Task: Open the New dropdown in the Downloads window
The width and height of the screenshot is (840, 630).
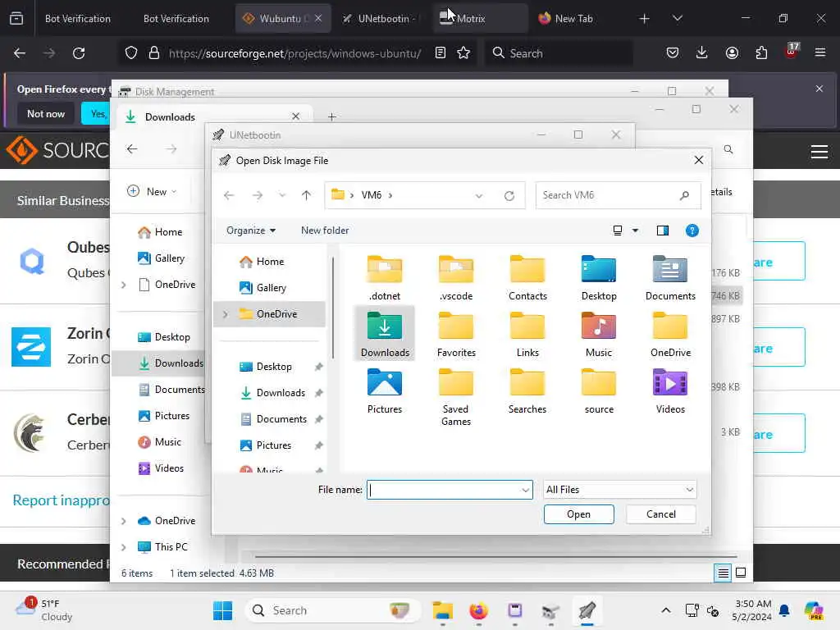Action: click(152, 191)
